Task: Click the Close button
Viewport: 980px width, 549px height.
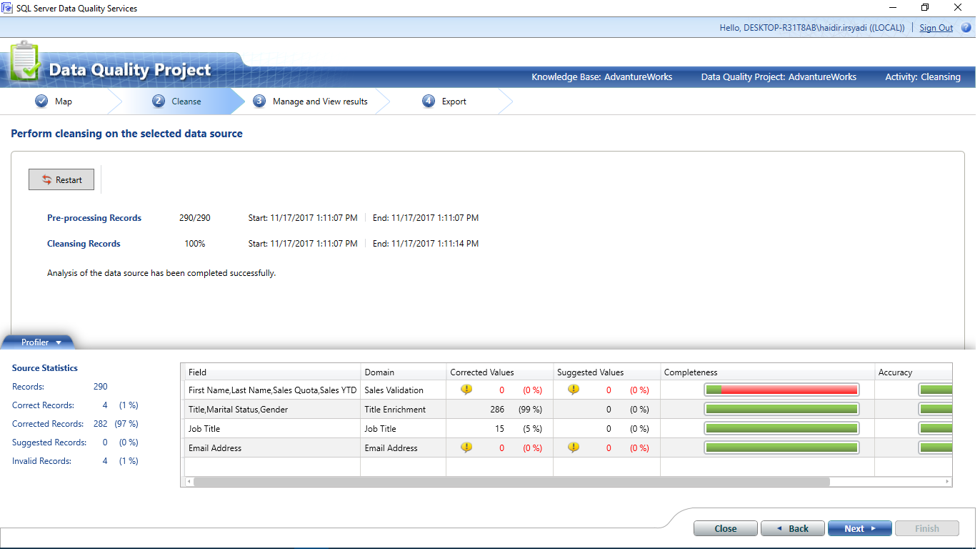Action: tap(725, 528)
